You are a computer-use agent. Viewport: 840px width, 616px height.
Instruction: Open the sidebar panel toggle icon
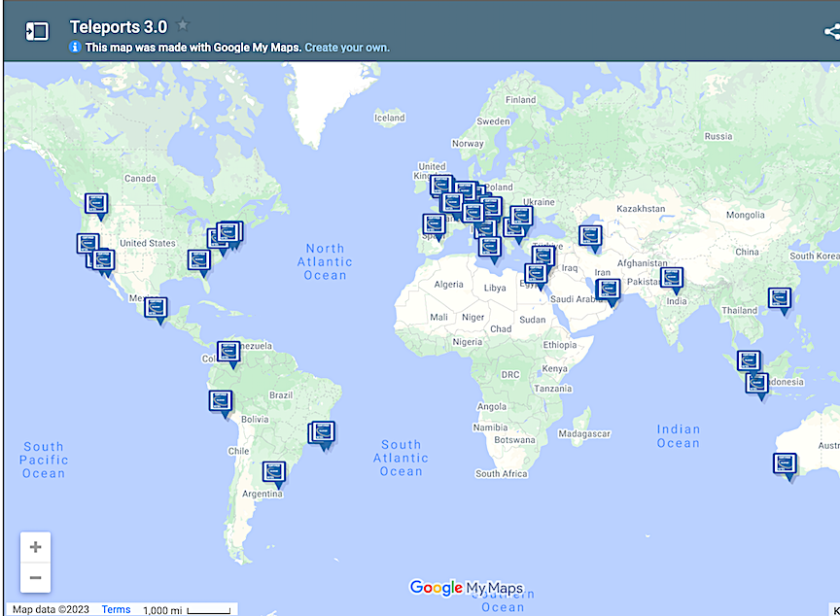37,31
